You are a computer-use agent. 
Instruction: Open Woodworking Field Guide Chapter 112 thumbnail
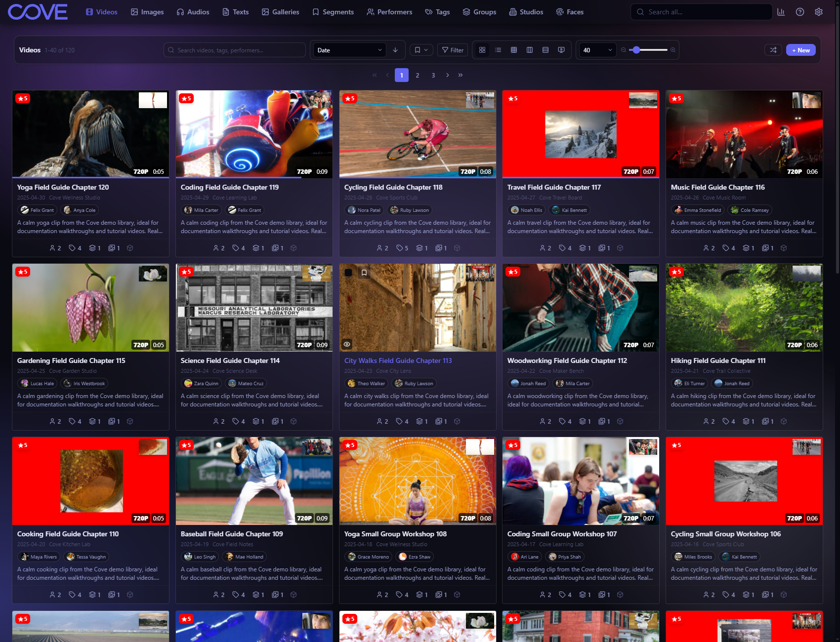coord(581,307)
